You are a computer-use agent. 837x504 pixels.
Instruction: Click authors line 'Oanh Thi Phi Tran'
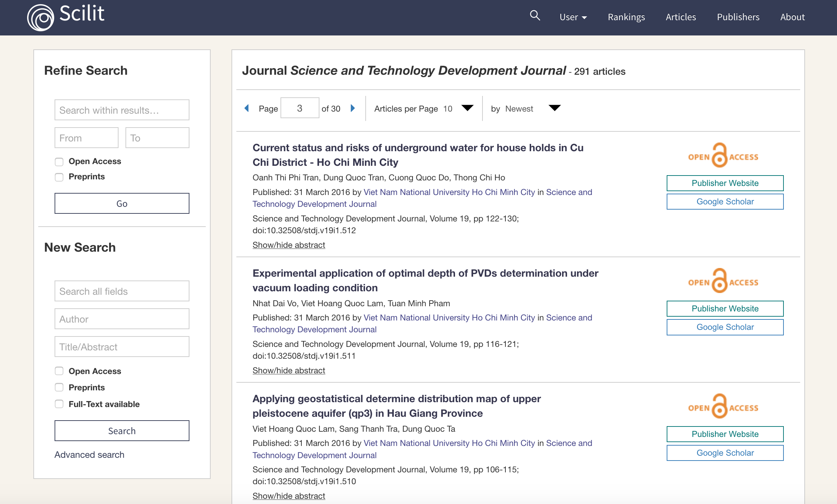click(379, 178)
